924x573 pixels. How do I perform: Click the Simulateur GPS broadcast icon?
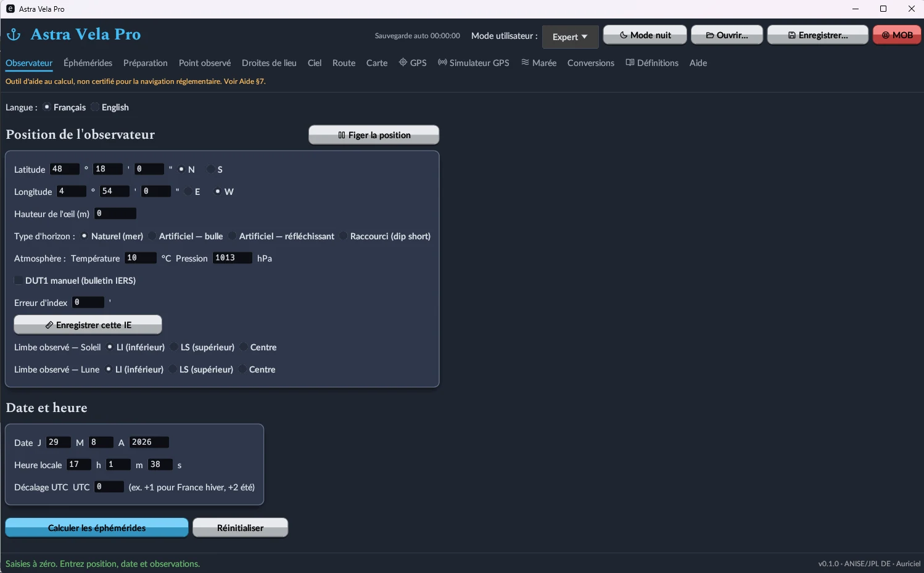[442, 62]
